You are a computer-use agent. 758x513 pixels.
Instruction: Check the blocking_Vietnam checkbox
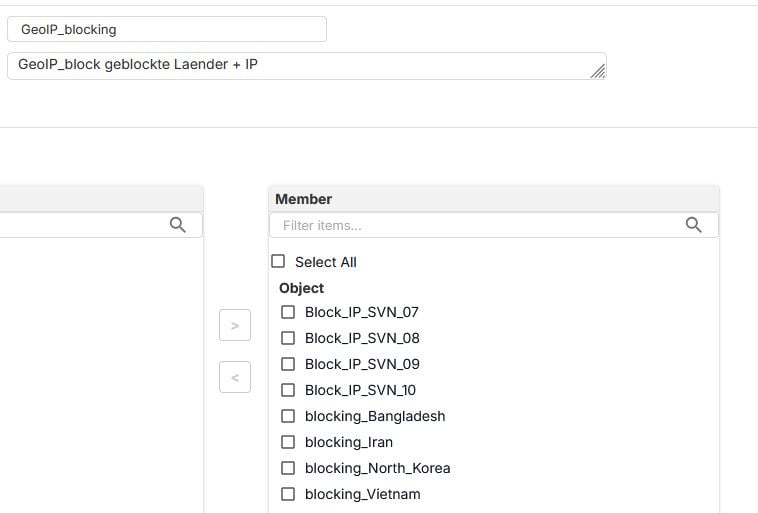tap(288, 494)
